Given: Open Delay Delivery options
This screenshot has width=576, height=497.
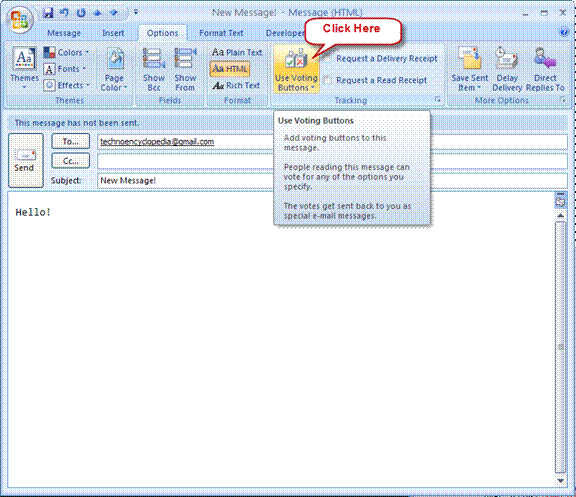Looking at the screenshot, I should click(x=507, y=58).
